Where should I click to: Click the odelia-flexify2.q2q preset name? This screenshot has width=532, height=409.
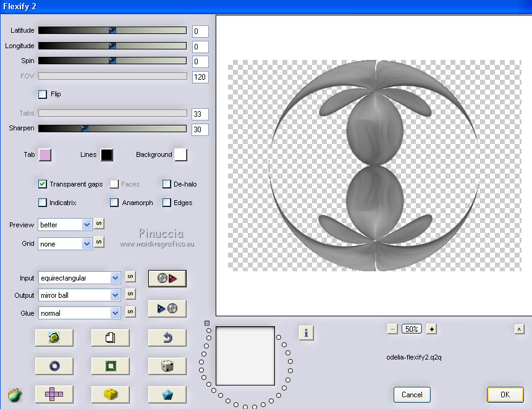[x=414, y=357]
